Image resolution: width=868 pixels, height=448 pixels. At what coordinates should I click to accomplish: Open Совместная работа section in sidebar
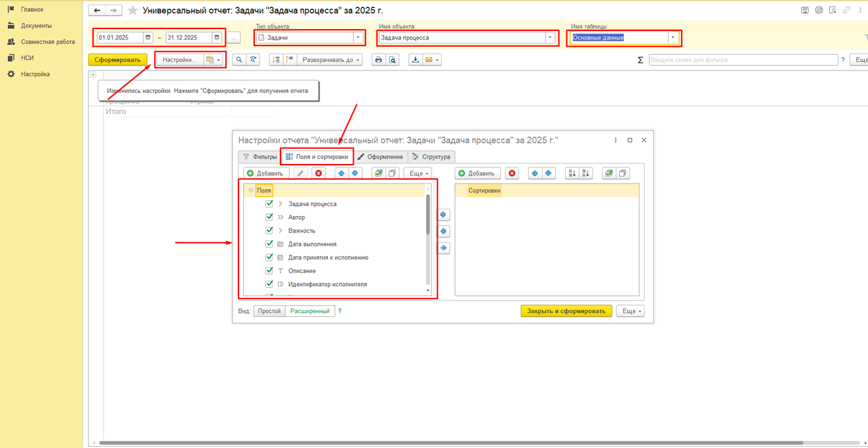click(47, 42)
